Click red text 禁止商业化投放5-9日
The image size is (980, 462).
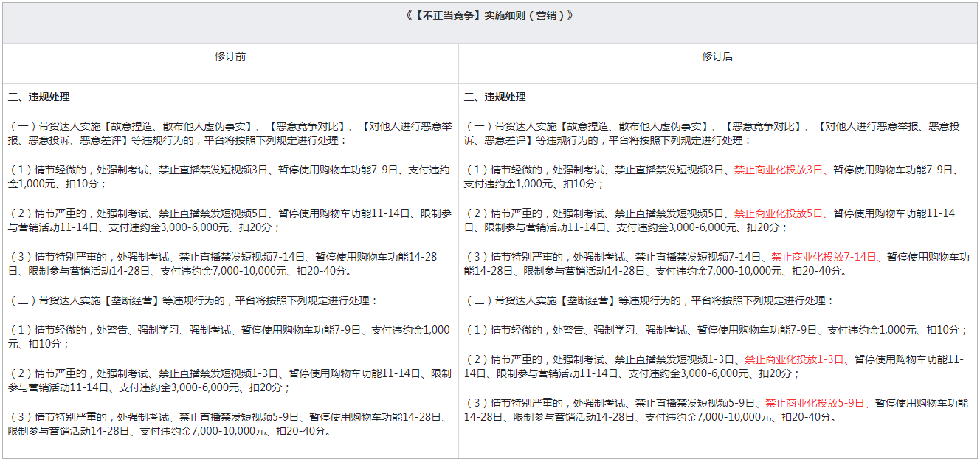tap(814, 403)
